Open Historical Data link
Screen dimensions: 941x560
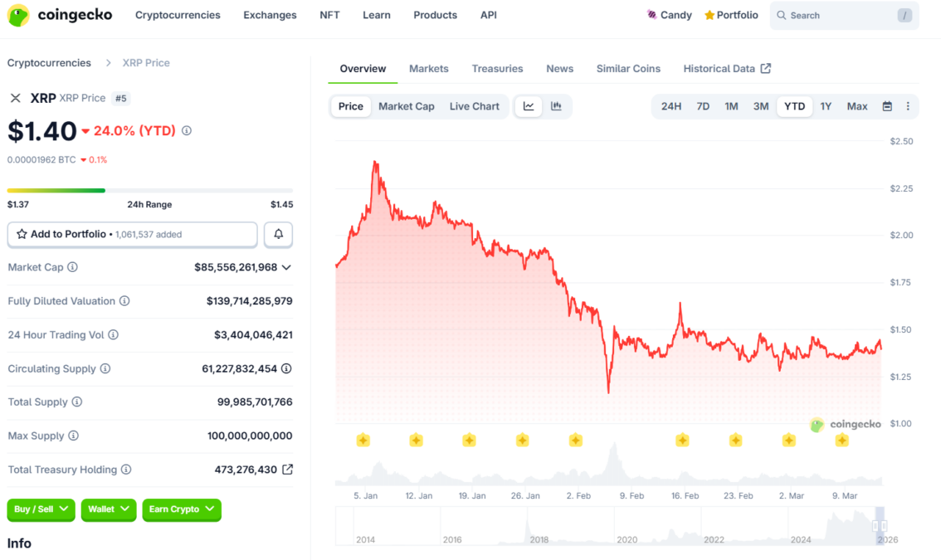tap(727, 68)
